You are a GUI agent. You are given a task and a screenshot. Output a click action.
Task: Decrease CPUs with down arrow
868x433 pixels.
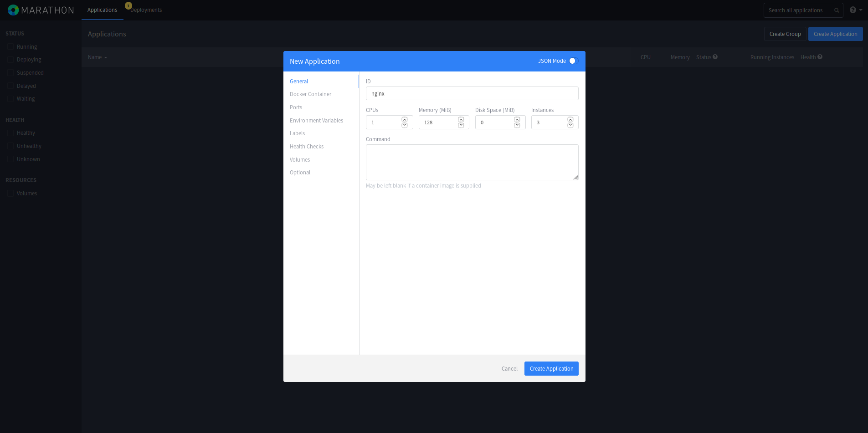tap(405, 125)
